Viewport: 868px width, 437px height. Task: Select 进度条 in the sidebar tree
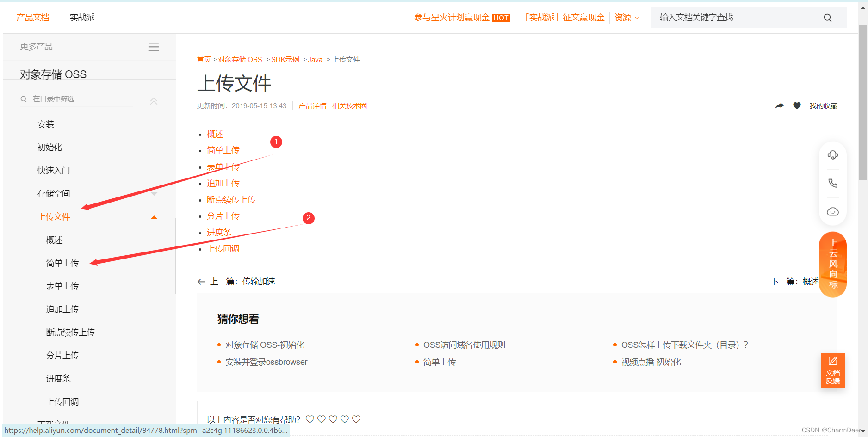58,379
